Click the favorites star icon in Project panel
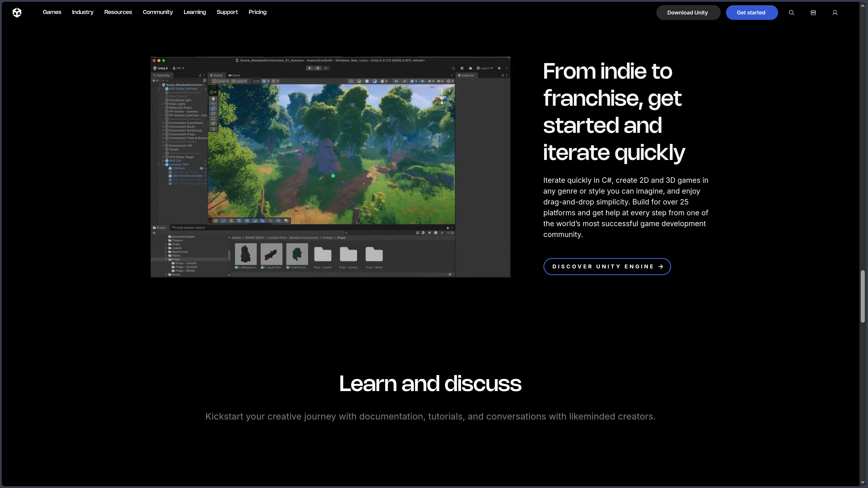Image resolution: width=868 pixels, height=488 pixels. [442, 233]
